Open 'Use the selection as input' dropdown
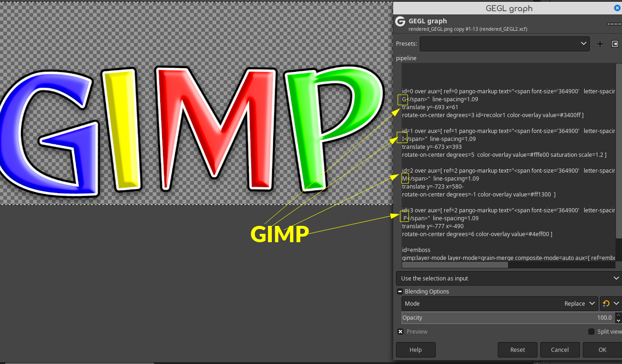The width and height of the screenshot is (622, 364). coord(509,278)
